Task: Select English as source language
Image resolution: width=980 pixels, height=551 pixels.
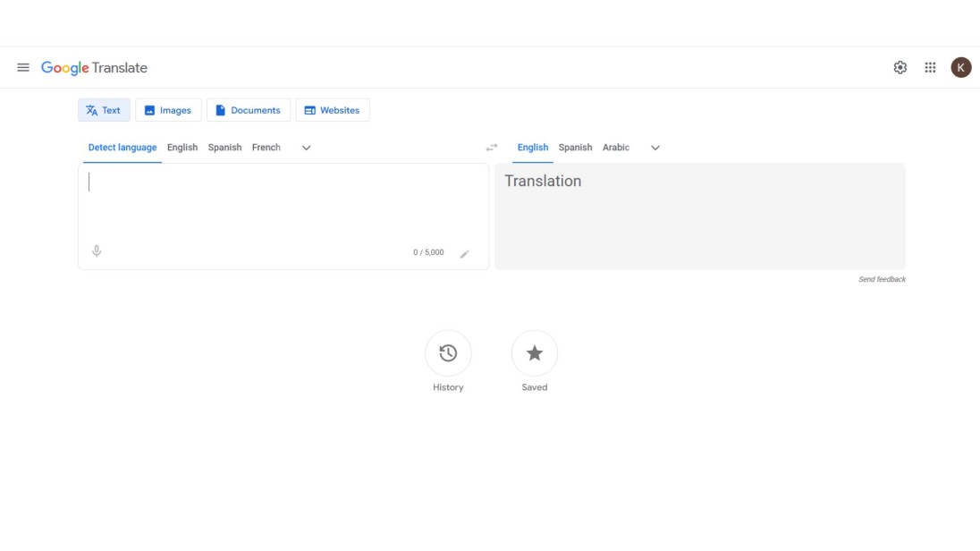Action: click(182, 148)
